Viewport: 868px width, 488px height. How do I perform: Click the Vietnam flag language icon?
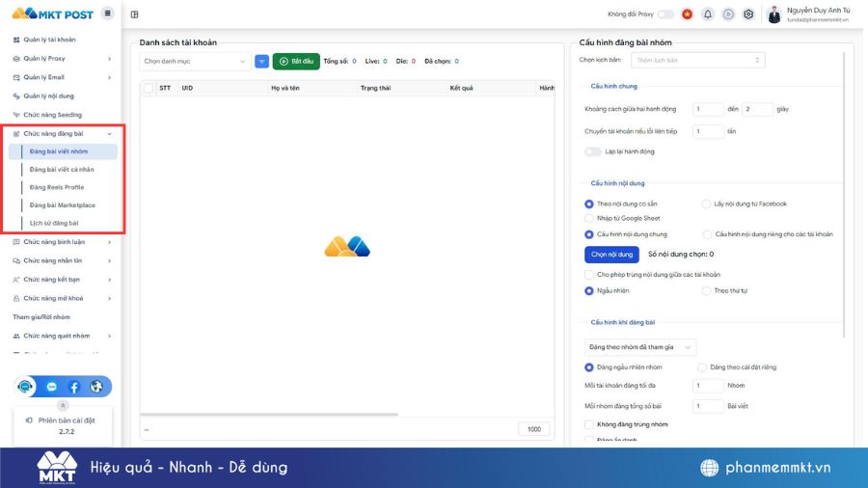(x=687, y=14)
